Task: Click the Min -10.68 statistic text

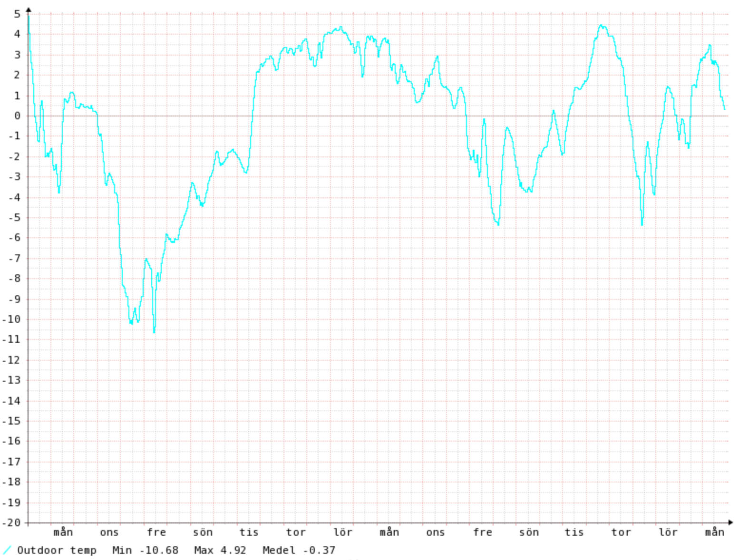Action: [145, 550]
